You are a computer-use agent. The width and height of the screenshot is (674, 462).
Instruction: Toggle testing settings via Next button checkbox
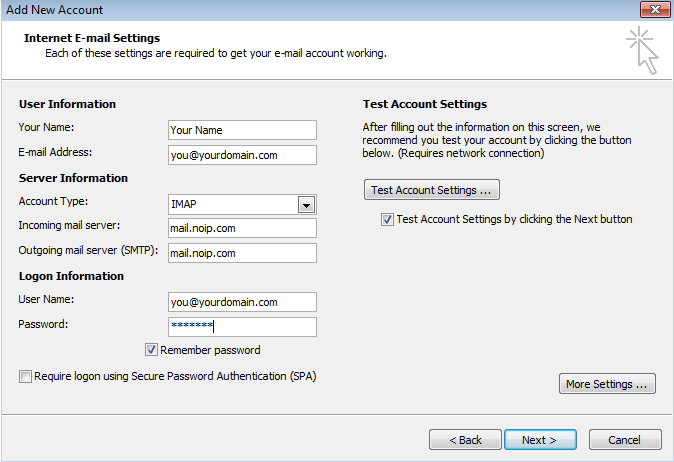pos(387,219)
